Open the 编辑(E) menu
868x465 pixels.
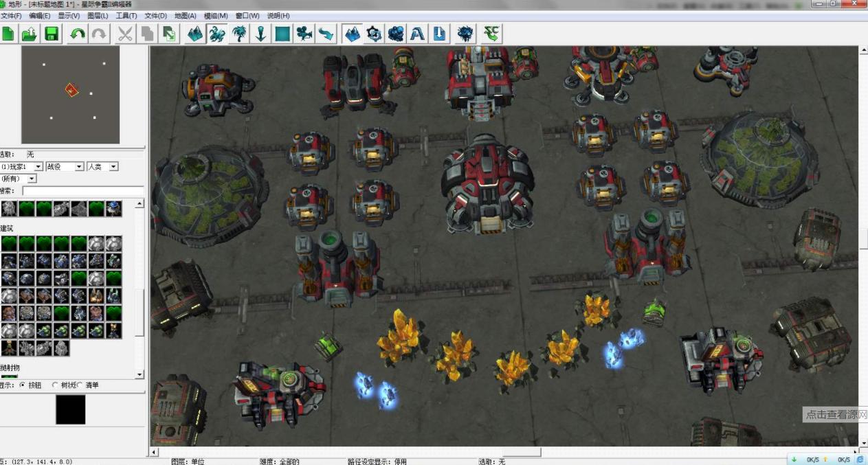pyautogui.click(x=40, y=15)
